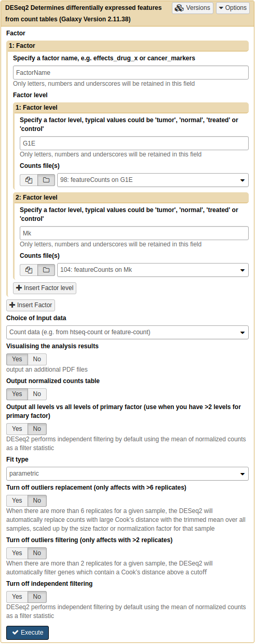Select Yes for turn off independent filtering
Image resolution: width=256 pixels, height=644 pixels.
17,597
